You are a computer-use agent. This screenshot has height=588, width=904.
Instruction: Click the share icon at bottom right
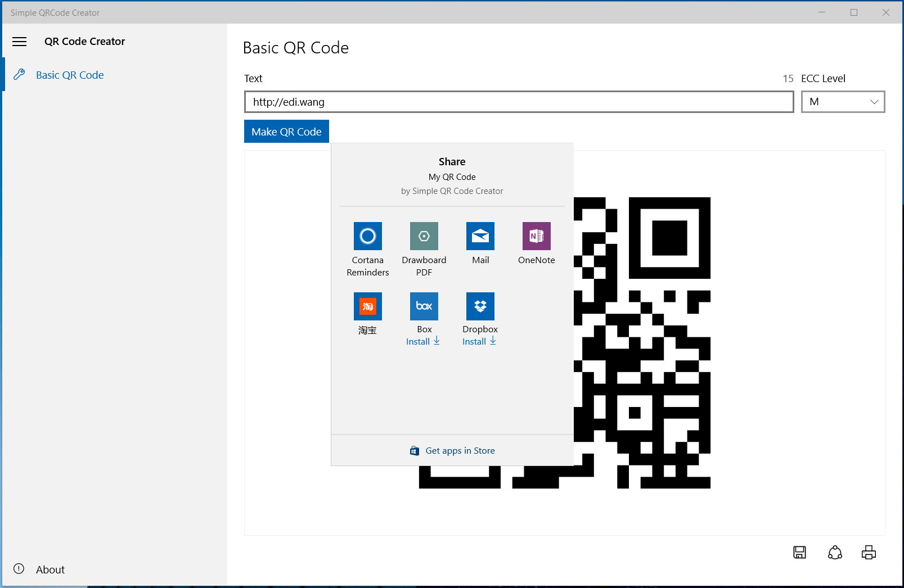coord(835,553)
